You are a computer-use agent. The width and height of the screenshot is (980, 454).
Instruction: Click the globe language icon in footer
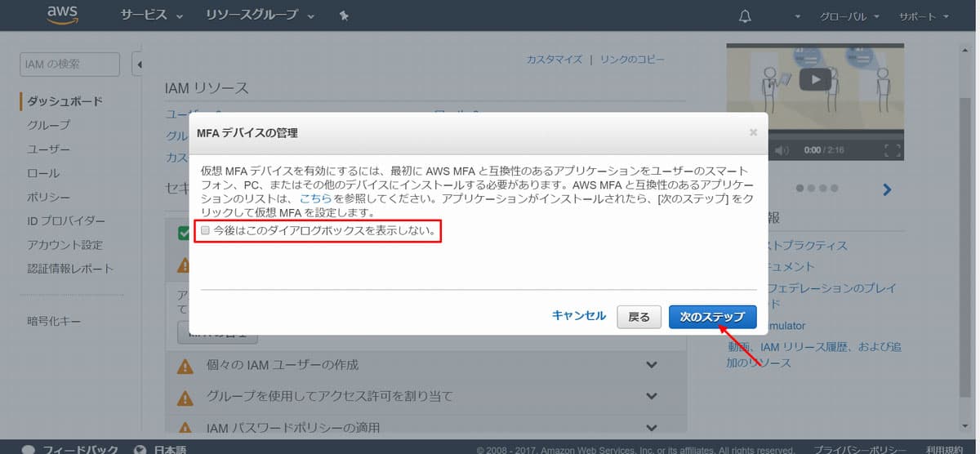point(140,450)
